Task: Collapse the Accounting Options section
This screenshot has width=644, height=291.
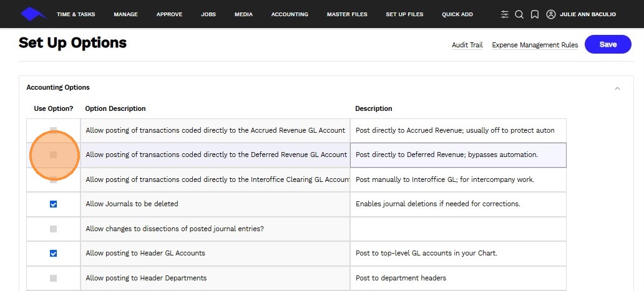Action: (x=617, y=88)
